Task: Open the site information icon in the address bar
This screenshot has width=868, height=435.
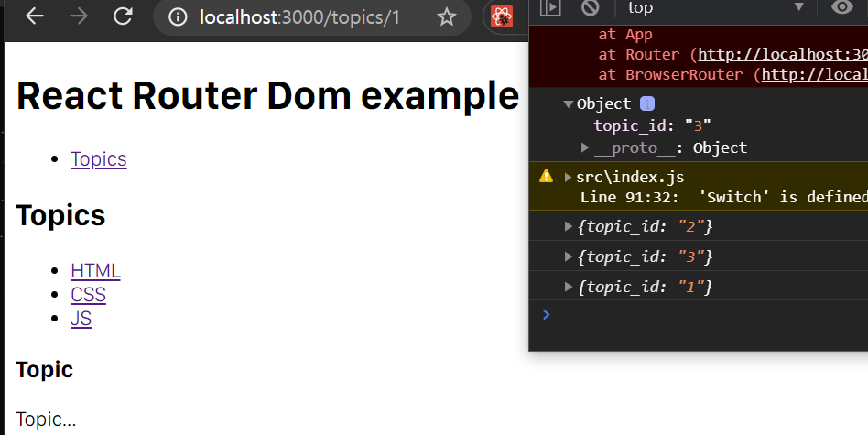Action: click(x=178, y=17)
